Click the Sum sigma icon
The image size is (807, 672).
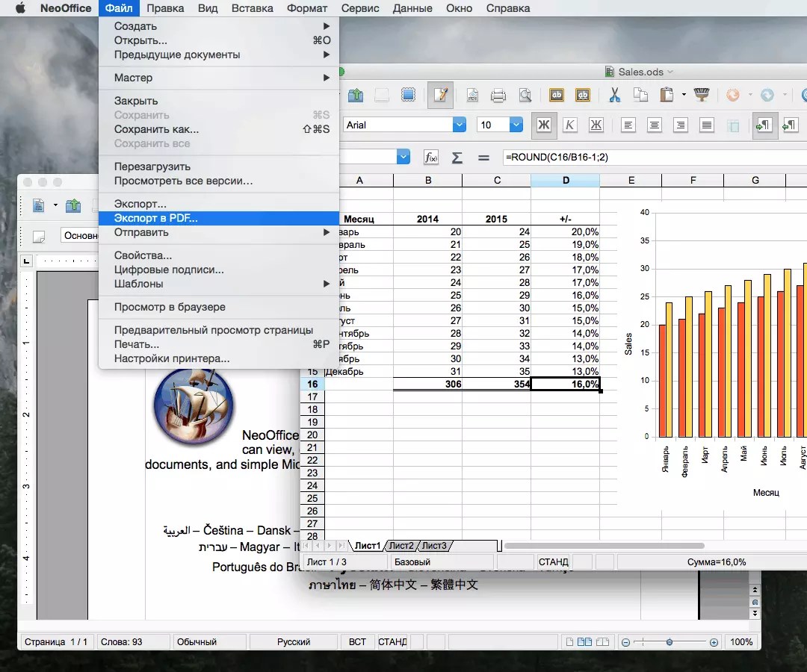click(457, 158)
